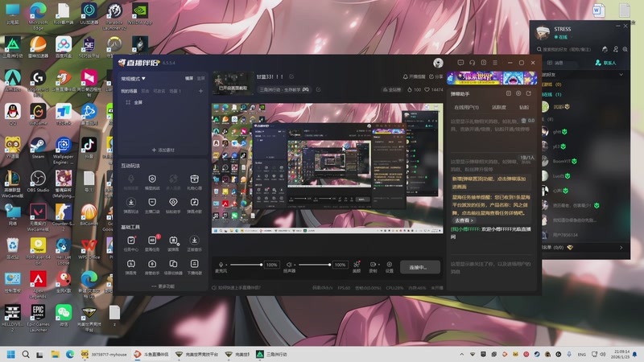
Task: Switch to 竖屏 portrait mode
Action: [x=200, y=78]
